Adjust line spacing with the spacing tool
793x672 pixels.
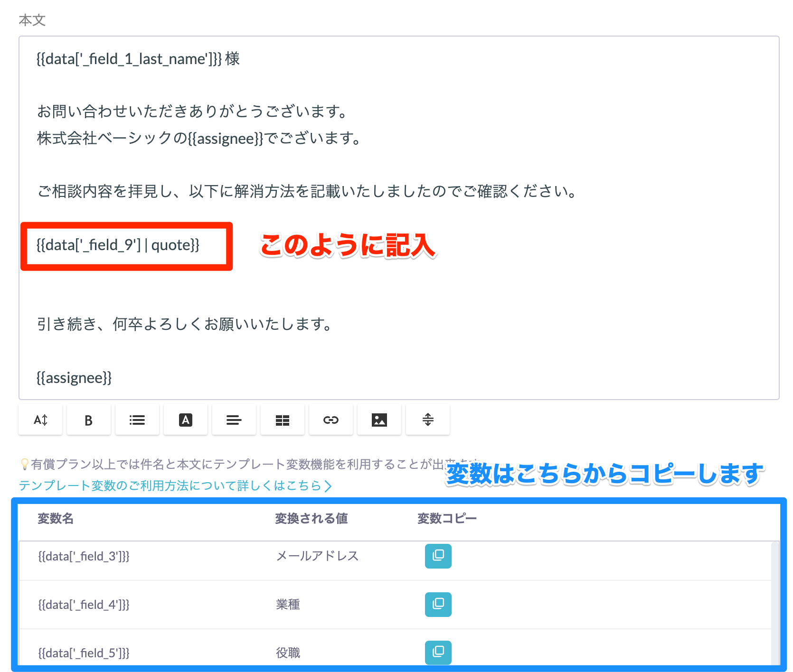(427, 420)
